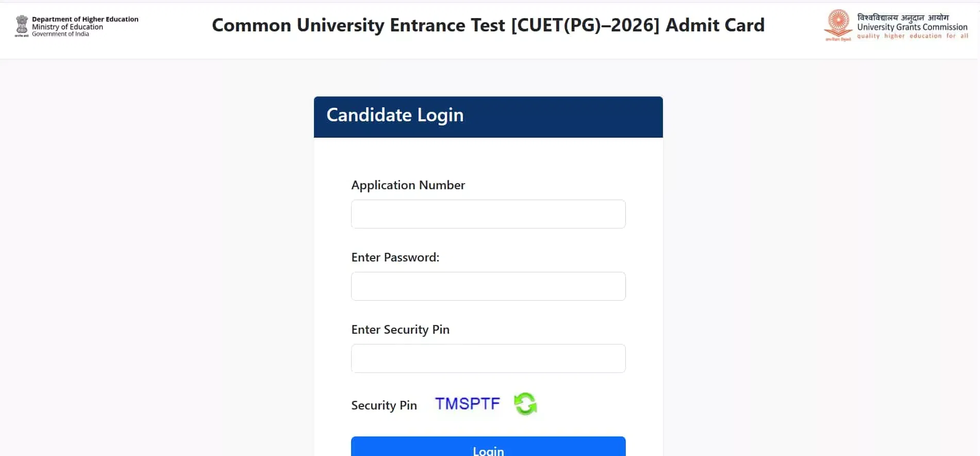Screen dimensions: 980x456
Task: Click into the Enter Password field
Action: pyautogui.click(x=488, y=286)
